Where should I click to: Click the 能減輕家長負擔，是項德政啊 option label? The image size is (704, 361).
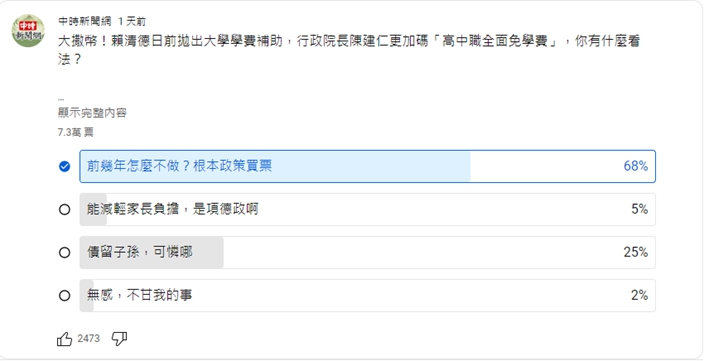pos(172,209)
